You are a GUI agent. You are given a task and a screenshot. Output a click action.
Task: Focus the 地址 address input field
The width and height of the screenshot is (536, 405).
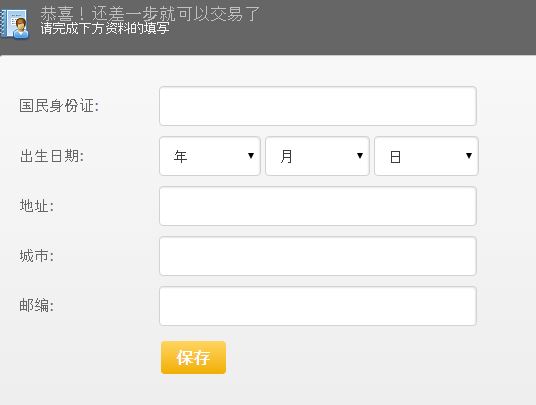pyautogui.click(x=318, y=206)
